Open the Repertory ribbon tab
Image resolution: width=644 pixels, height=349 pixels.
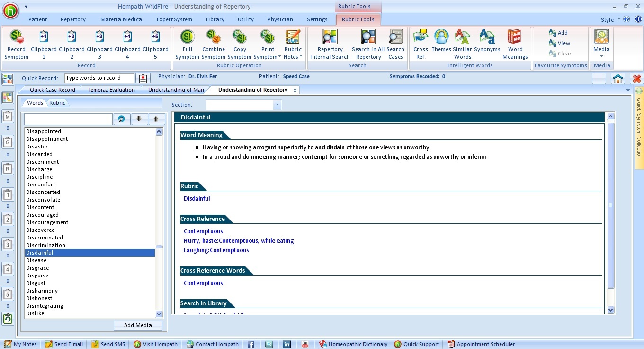click(73, 19)
